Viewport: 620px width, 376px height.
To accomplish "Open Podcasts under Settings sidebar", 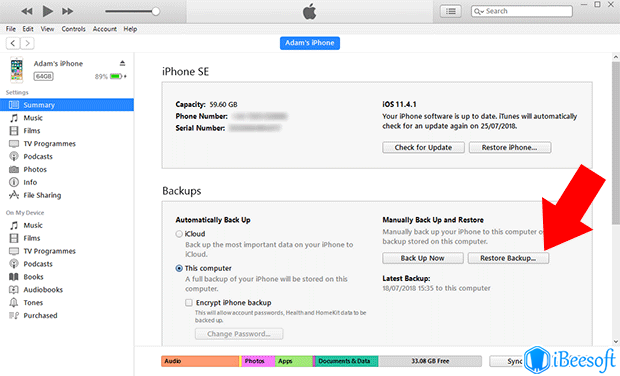I will point(38,157).
